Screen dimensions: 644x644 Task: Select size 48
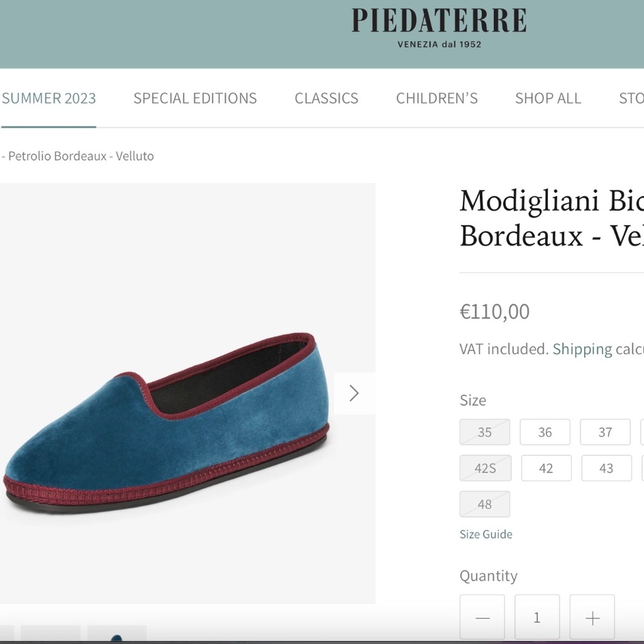tap(484, 504)
